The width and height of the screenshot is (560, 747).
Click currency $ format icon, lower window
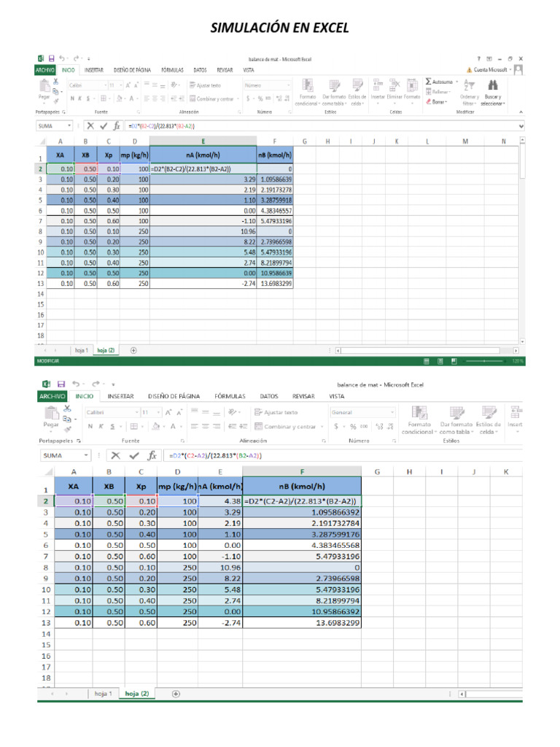pos(336,426)
